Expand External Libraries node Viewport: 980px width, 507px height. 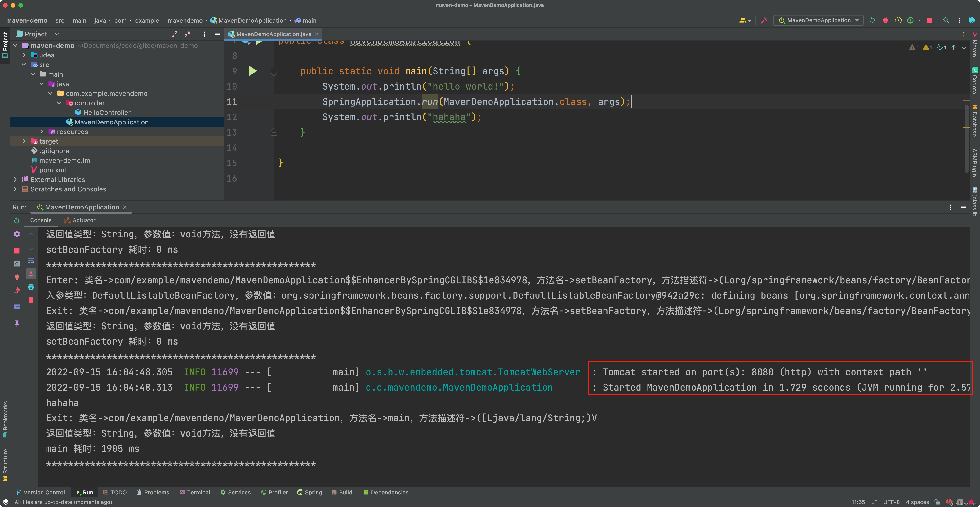(16, 180)
